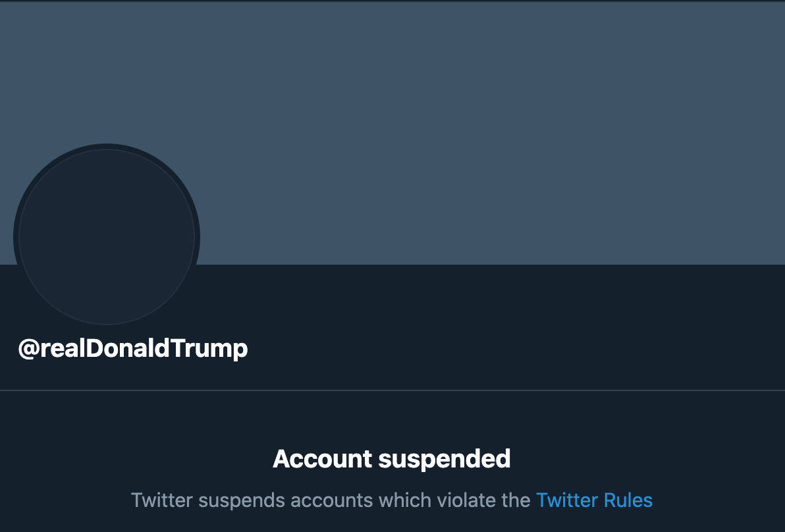
Task: Click the grey word "Twitter" starting the sentence
Action: point(162,500)
